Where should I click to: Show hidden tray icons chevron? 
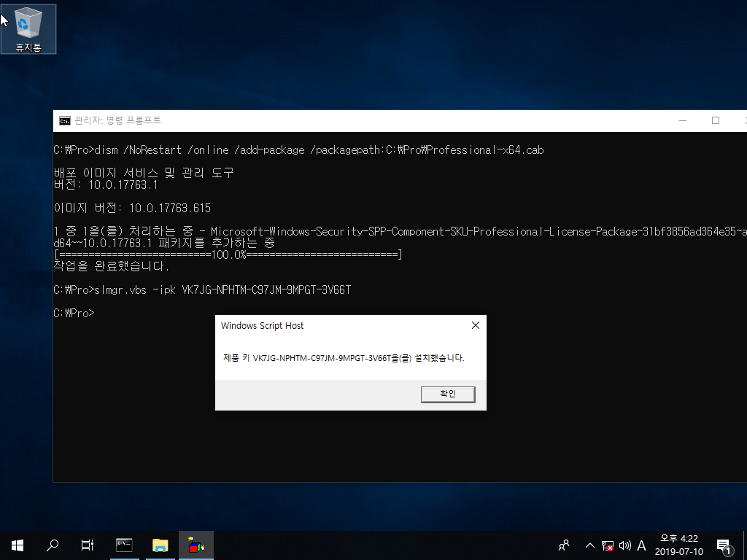tap(589, 545)
